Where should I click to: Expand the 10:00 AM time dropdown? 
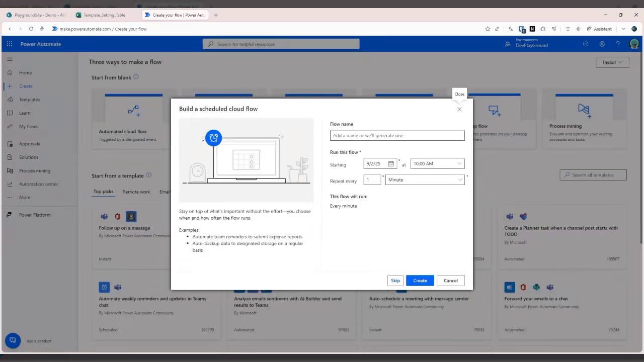437,164
